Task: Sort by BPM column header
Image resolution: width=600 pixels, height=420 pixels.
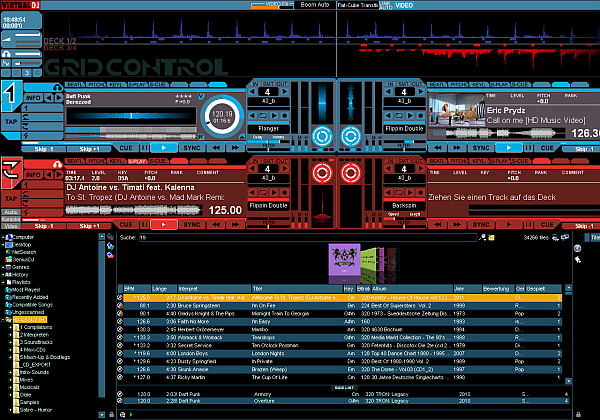Action: [137, 289]
